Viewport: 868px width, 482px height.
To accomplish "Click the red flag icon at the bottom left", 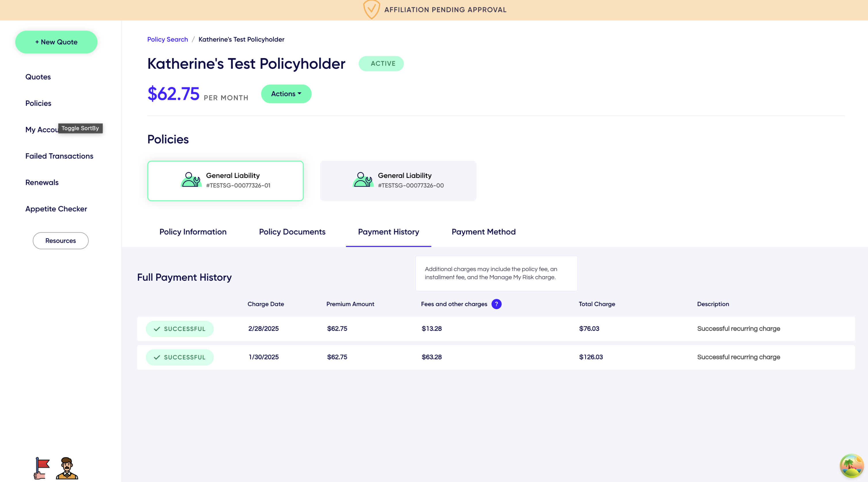I will (42, 468).
